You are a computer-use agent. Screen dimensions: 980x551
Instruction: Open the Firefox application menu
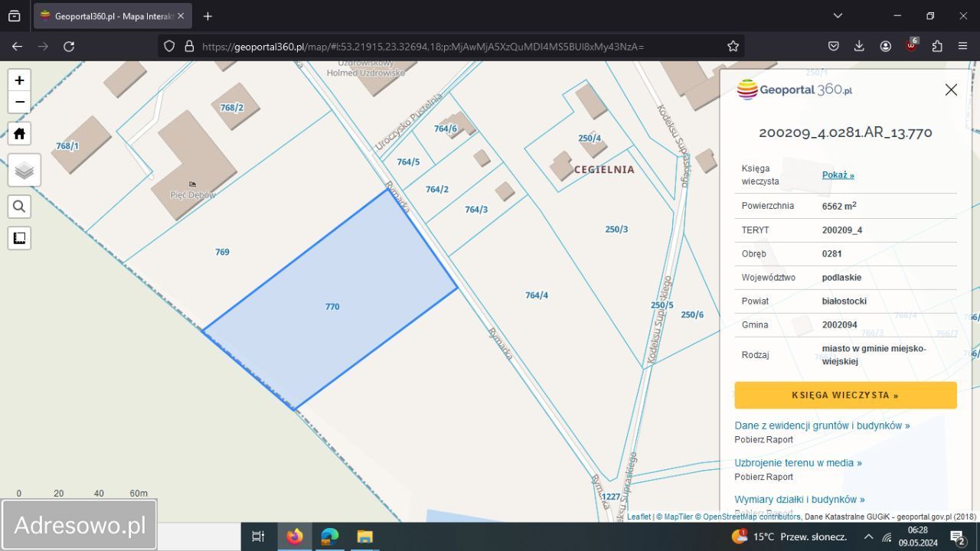[x=963, y=46]
